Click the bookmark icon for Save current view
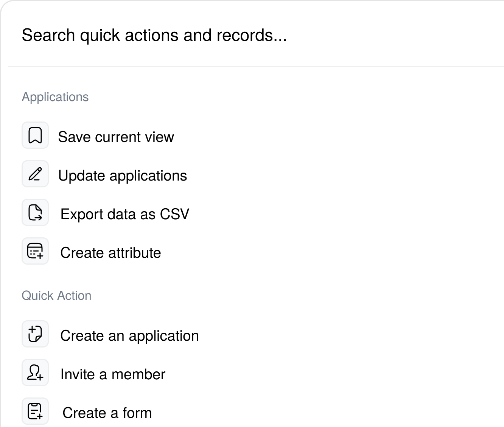 [35, 136]
